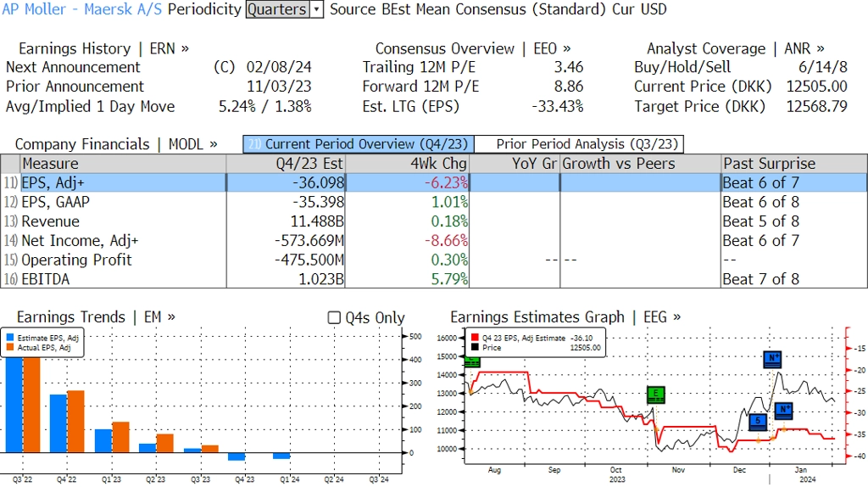The height and width of the screenshot is (487, 868).
Task: Click the 11.488B revenue estimate
Action: click(317, 221)
